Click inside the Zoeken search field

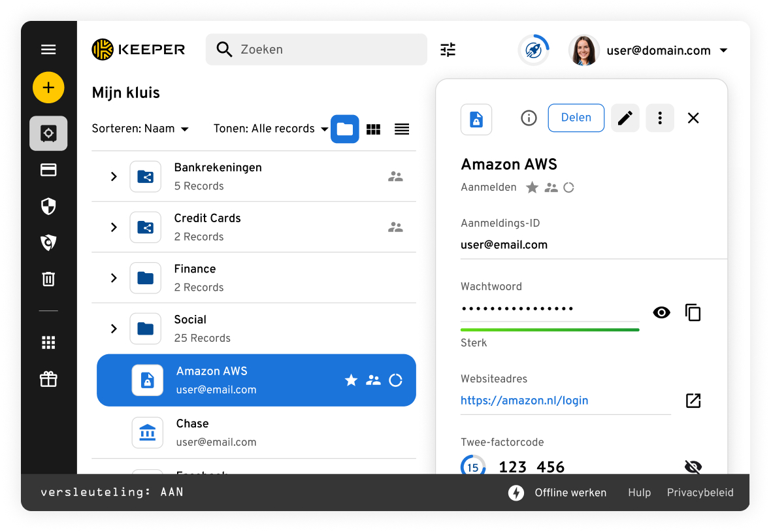[x=316, y=49]
